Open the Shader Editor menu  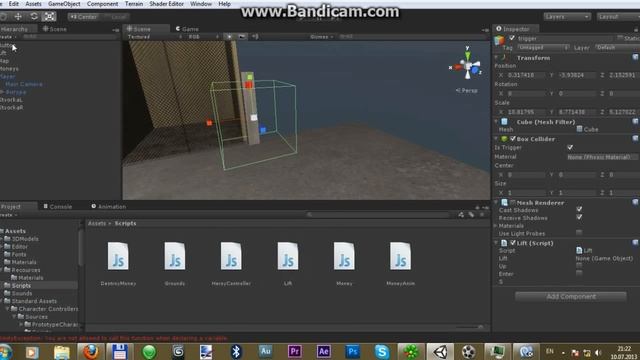[x=167, y=4]
